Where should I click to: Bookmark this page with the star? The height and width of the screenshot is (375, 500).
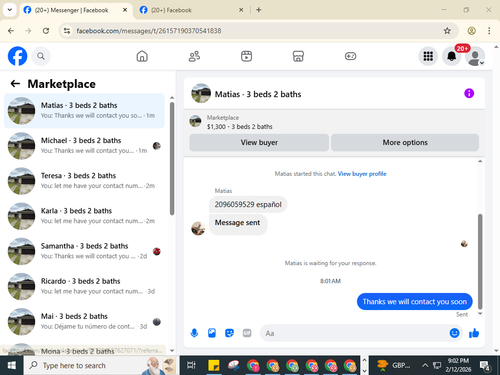pyautogui.click(x=447, y=31)
